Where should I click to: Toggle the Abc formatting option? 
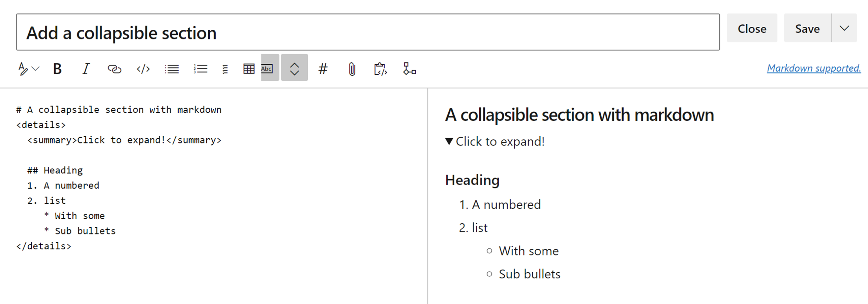[x=267, y=68]
